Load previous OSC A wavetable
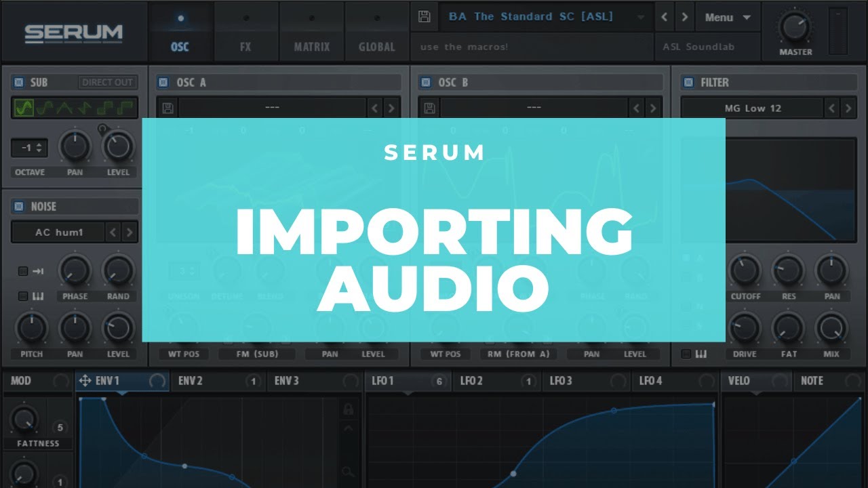This screenshot has height=488, width=868. pyautogui.click(x=375, y=108)
